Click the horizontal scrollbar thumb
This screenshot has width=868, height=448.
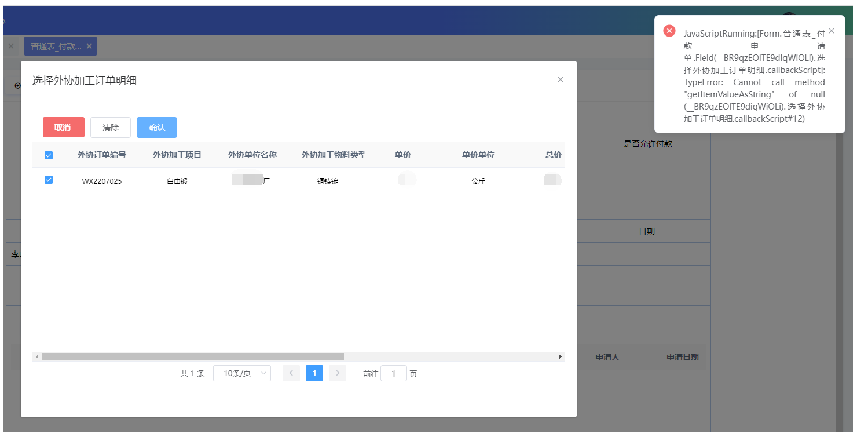pos(193,356)
